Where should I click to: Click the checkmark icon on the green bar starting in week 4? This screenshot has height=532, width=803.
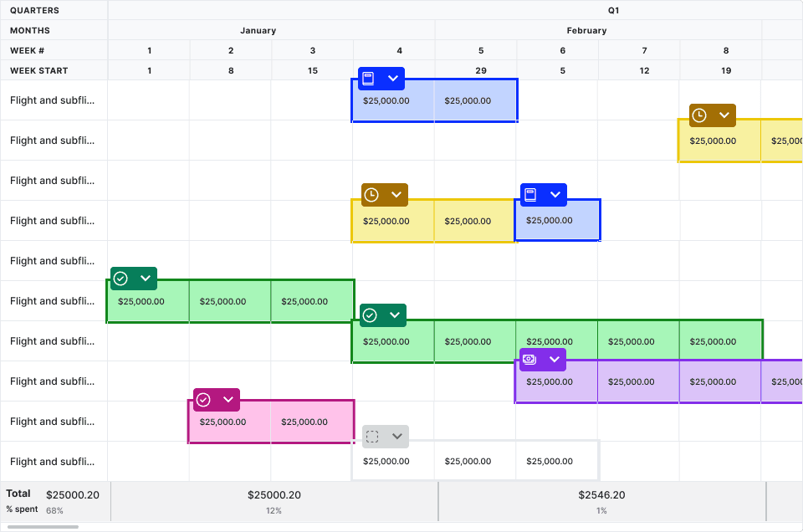(x=370, y=315)
